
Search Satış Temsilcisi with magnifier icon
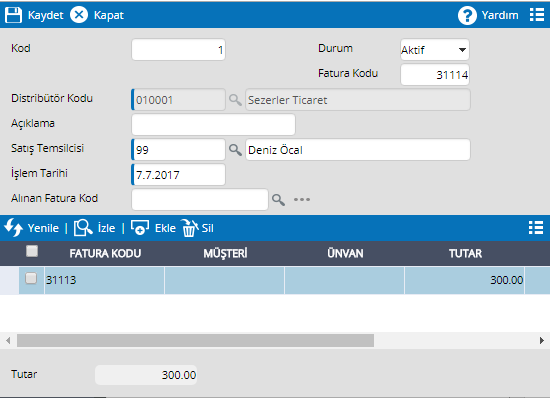click(235, 150)
